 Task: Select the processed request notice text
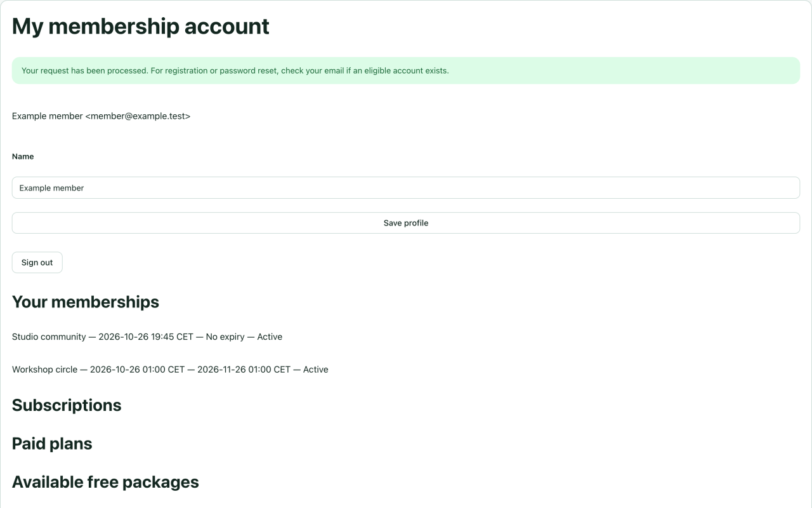(235, 70)
